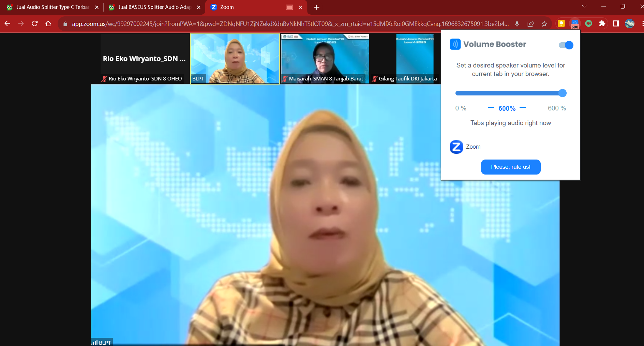
Task: Open the browser home page
Action: (48, 24)
